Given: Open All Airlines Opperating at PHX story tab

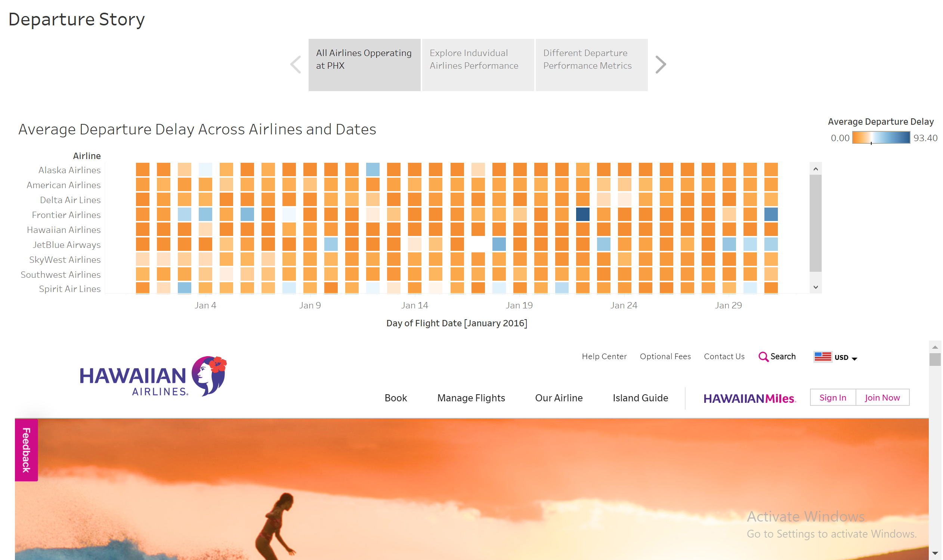Looking at the screenshot, I should coord(364,65).
